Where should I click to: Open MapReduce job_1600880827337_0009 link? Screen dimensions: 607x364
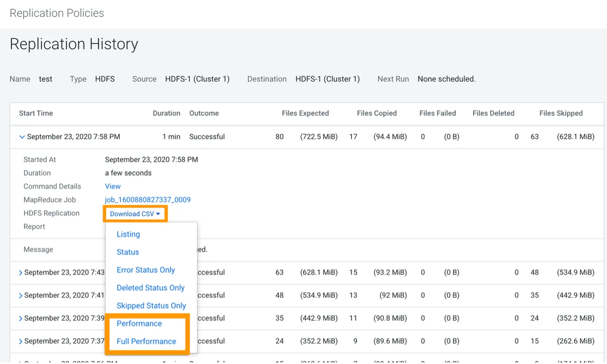pos(148,200)
